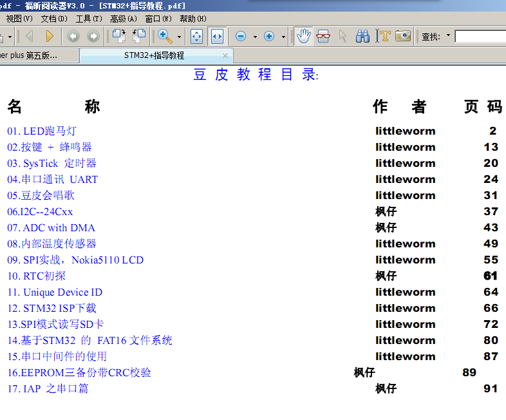The width and height of the screenshot is (506, 420).
Task: Select the snapshot camera tool
Action: (x=403, y=36)
